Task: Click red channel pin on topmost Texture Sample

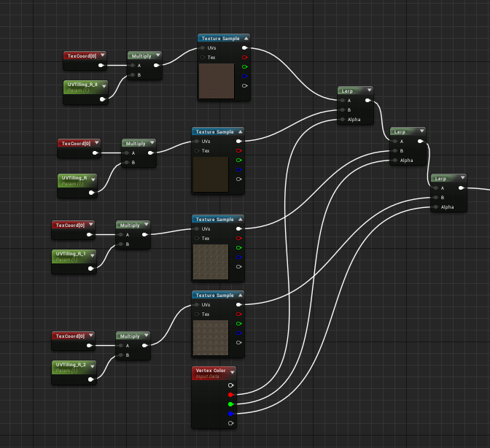Action: tap(245, 57)
